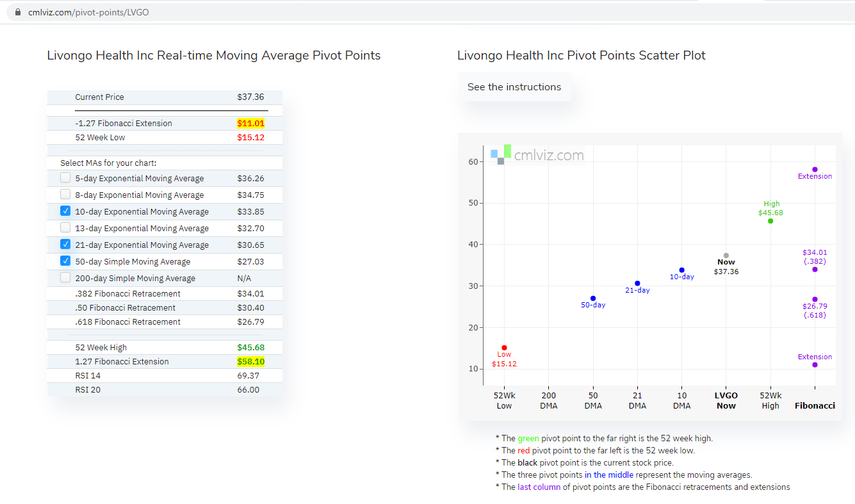855x504 pixels.
Task: Select the blue 21-day moving average point
Action: tap(637, 283)
